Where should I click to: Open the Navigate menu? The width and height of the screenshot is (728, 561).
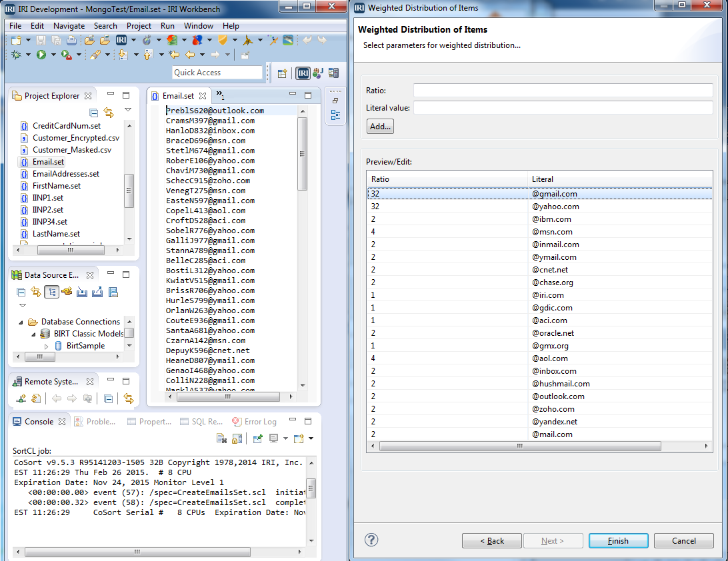tap(69, 26)
